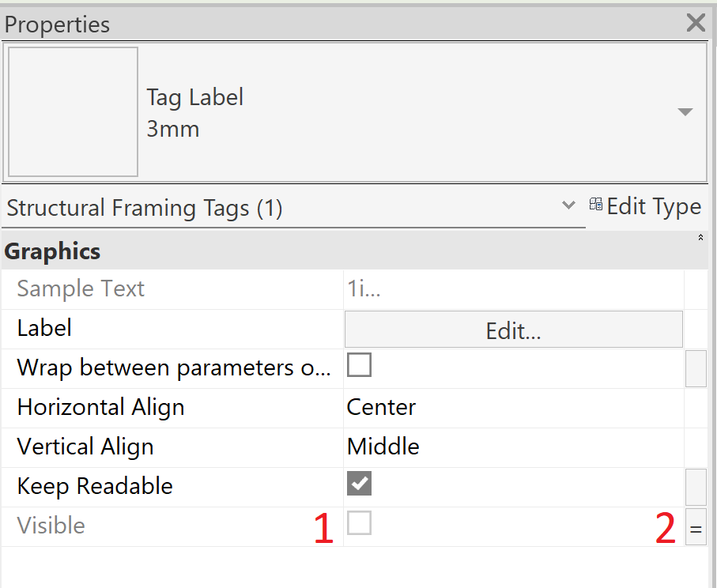Click the type preview thumbnail image
Viewport: 717px width, 588px height.
pyautogui.click(x=72, y=111)
